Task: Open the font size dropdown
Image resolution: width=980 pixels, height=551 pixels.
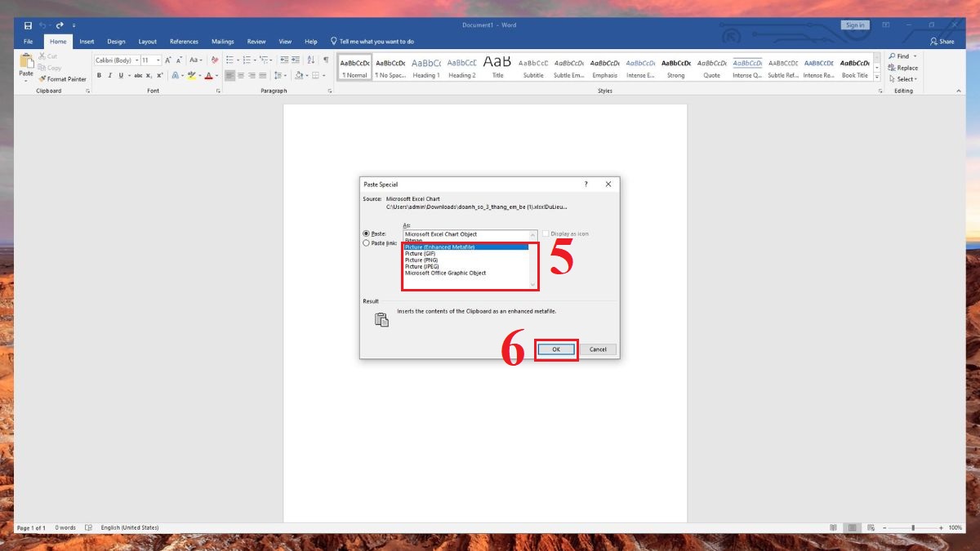Action: tap(158, 60)
